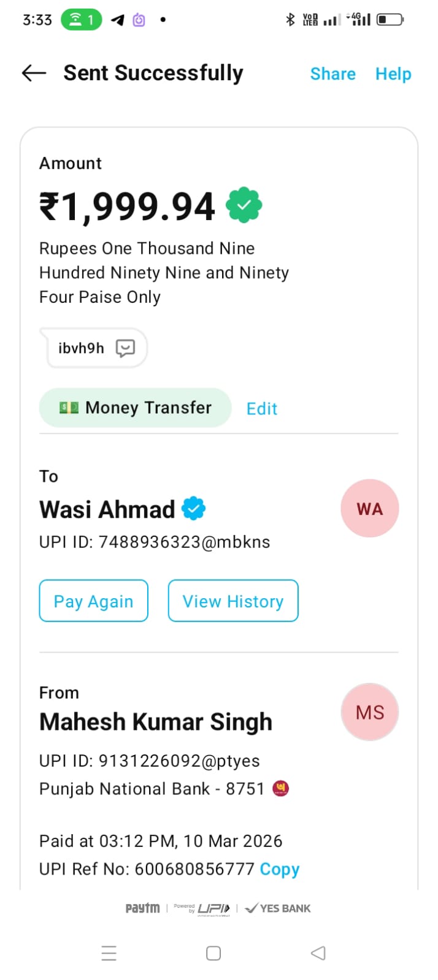
Task: Tap the blue verified badge near Wasi Ahmad
Action: [x=194, y=509]
